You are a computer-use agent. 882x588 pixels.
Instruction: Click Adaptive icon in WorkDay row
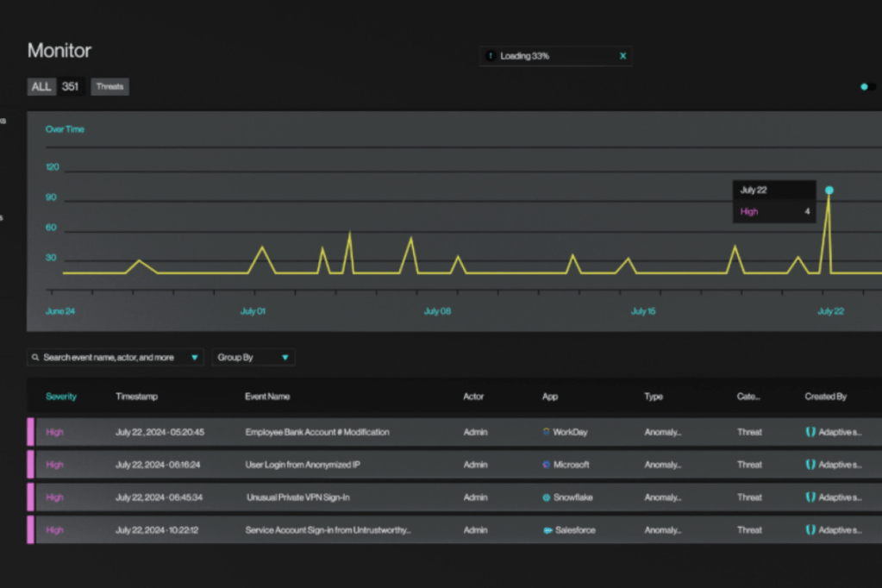click(810, 432)
